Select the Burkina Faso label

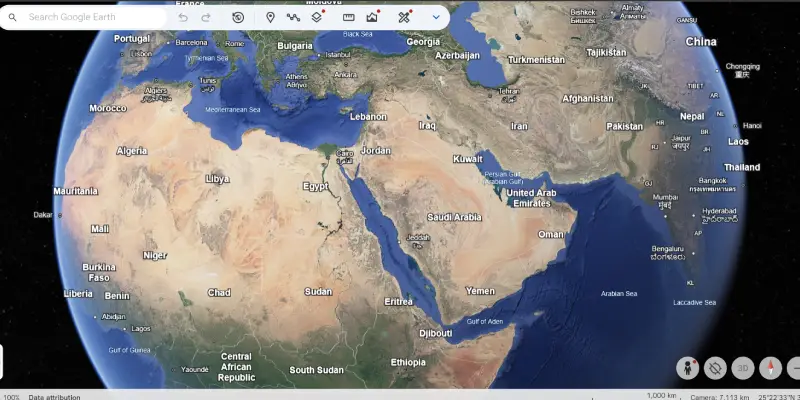click(x=99, y=272)
